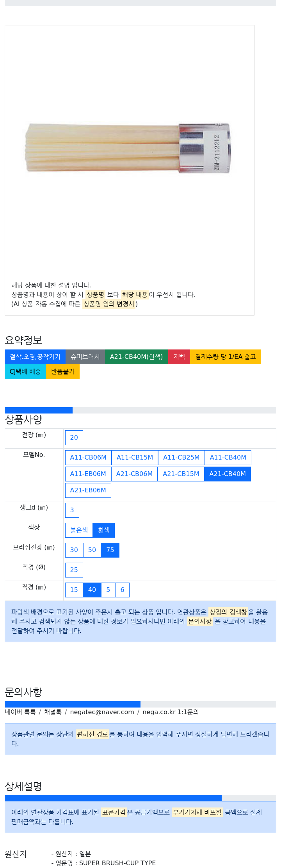Click the selected A21-CB40M model
The width and height of the screenshot is (281, 868).
[228, 474]
